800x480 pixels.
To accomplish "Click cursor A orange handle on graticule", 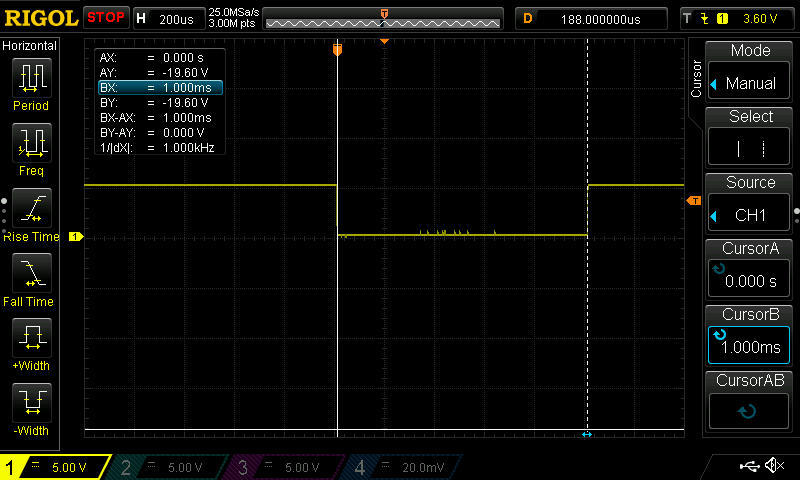I will click(337, 49).
